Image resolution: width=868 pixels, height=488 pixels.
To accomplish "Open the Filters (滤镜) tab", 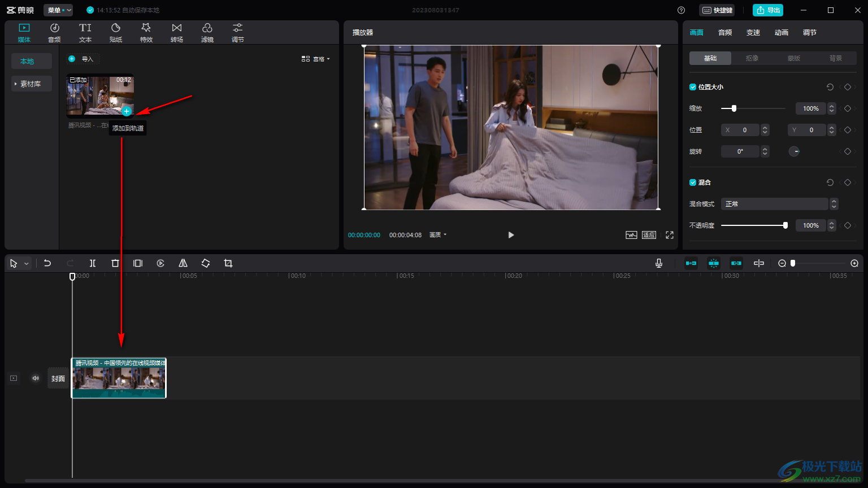I will pos(207,33).
